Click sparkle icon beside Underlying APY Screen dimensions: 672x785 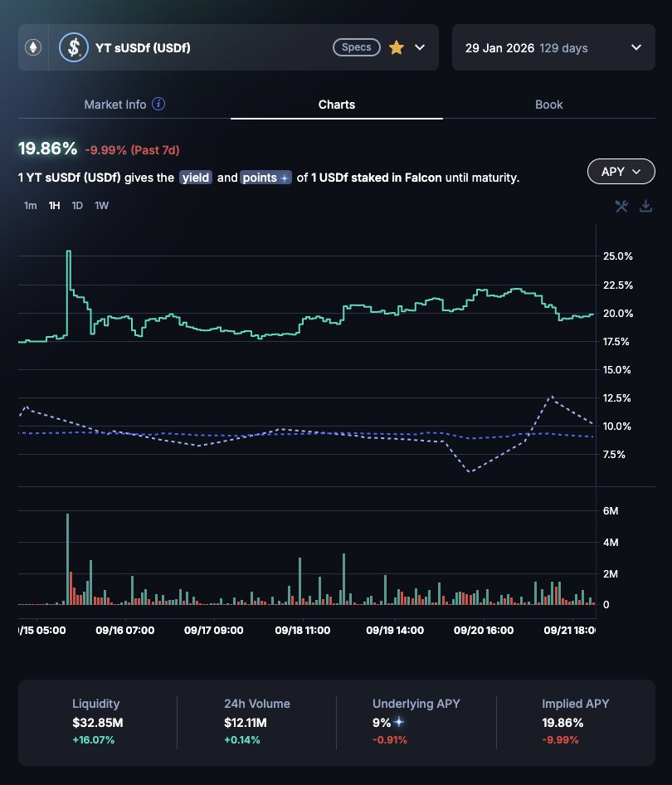(398, 723)
